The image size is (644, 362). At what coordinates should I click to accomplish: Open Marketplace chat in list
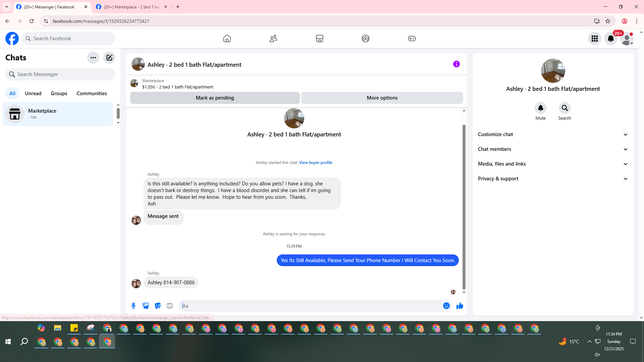pyautogui.click(x=58, y=114)
